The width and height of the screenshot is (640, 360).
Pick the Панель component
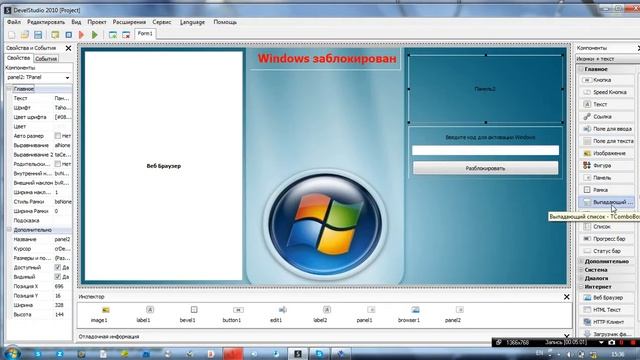(x=607, y=178)
